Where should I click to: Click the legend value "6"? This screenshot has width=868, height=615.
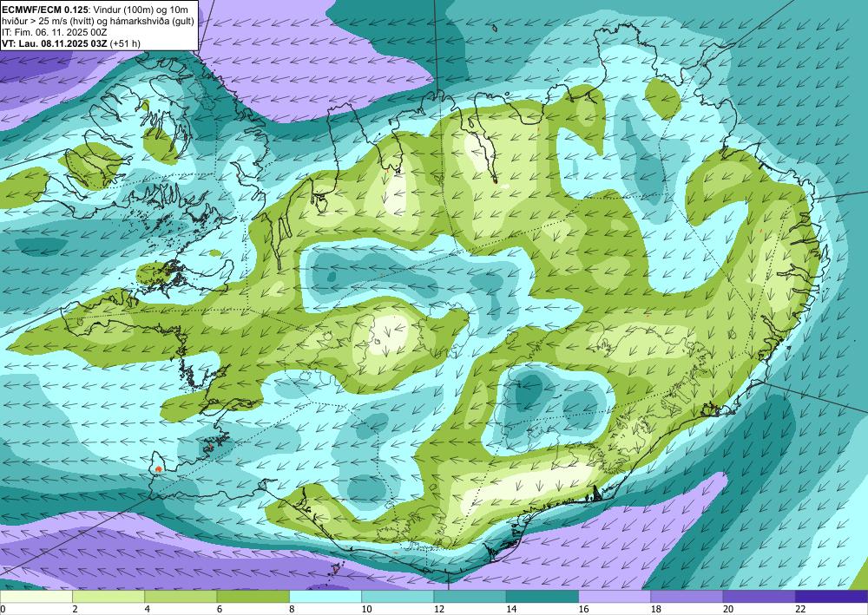coord(220,609)
